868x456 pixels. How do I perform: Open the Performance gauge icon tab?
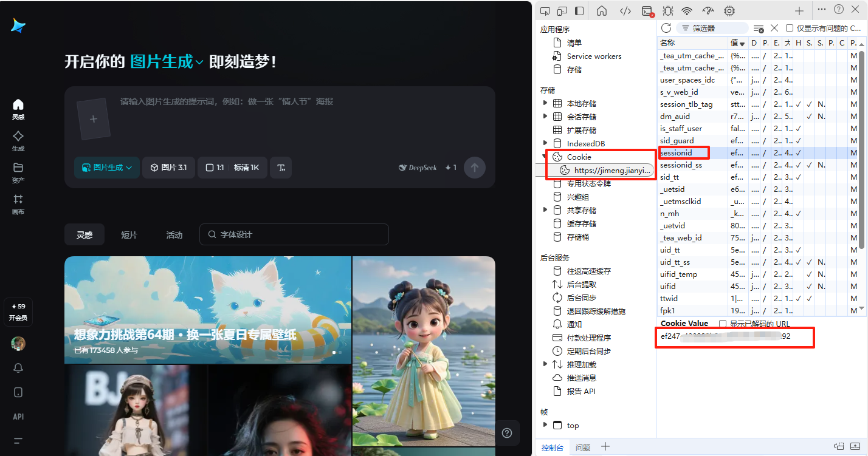pyautogui.click(x=708, y=11)
